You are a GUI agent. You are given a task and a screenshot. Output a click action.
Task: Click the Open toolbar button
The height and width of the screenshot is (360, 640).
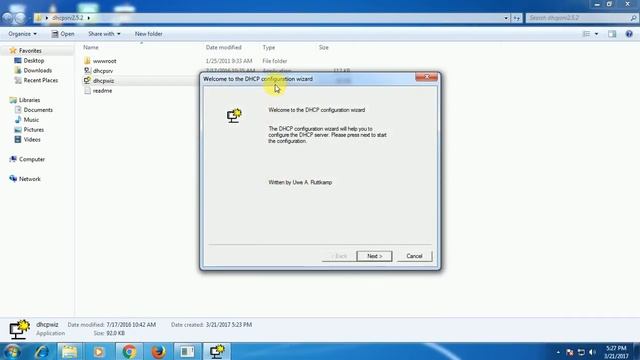(x=63, y=34)
